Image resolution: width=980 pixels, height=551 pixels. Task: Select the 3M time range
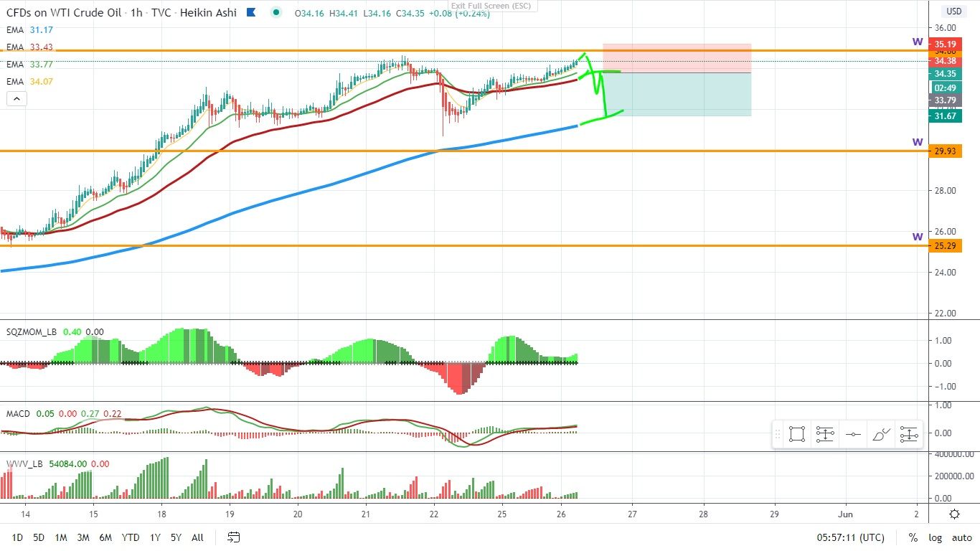[x=83, y=537]
